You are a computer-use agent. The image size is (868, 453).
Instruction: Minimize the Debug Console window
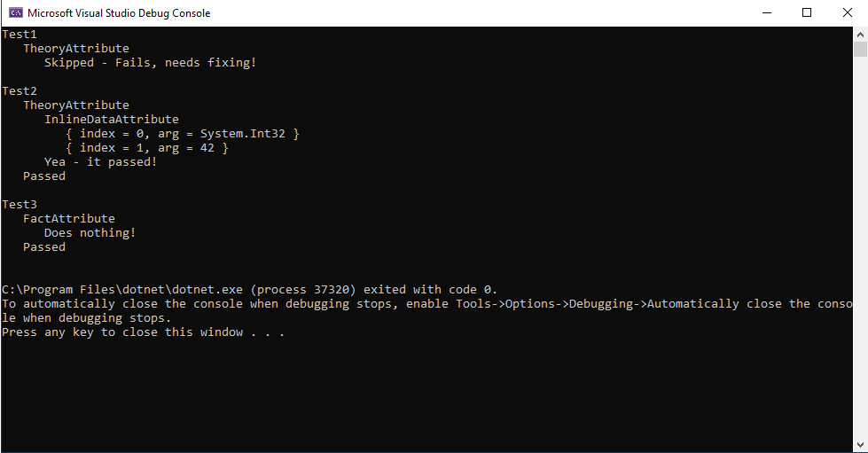coord(767,12)
